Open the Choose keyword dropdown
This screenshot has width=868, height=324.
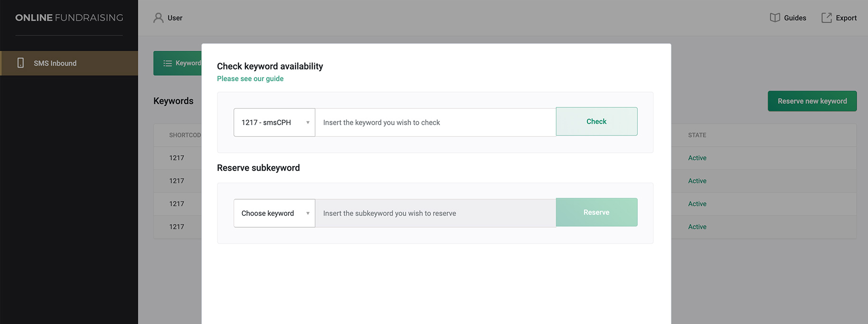pyautogui.click(x=274, y=213)
